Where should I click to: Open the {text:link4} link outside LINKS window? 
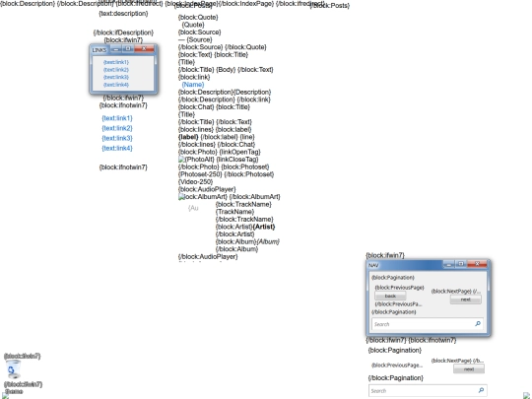point(117,148)
